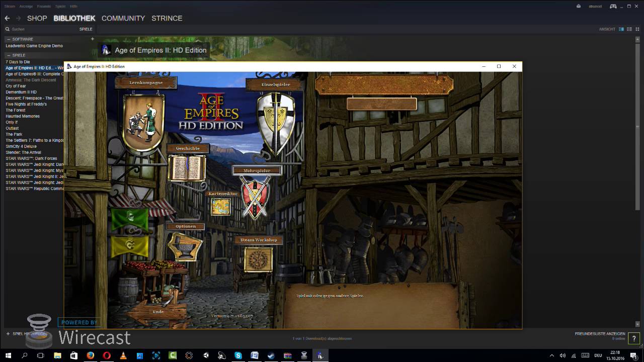Open the SHOP tab in Steam
The height and width of the screenshot is (362, 644).
click(37, 18)
